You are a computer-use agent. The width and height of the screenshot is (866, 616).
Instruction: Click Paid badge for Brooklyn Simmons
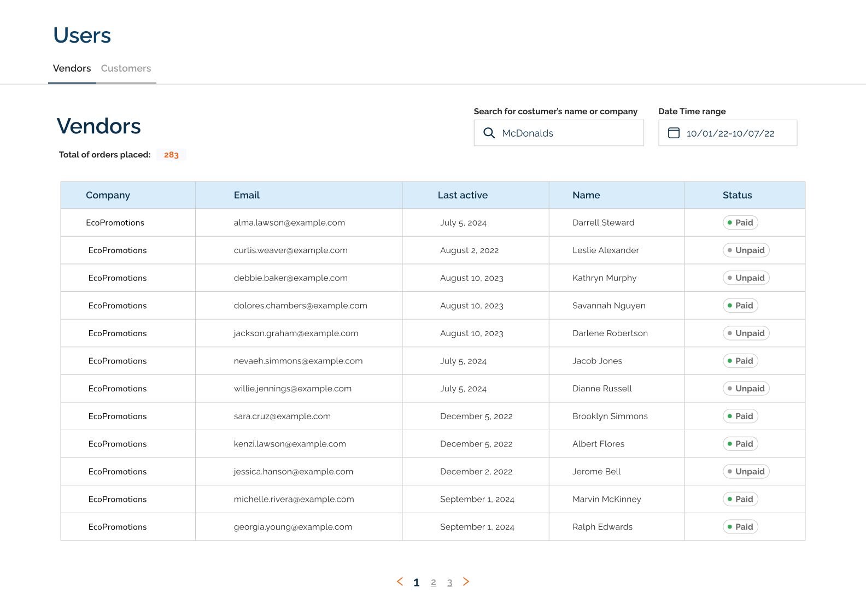point(740,416)
